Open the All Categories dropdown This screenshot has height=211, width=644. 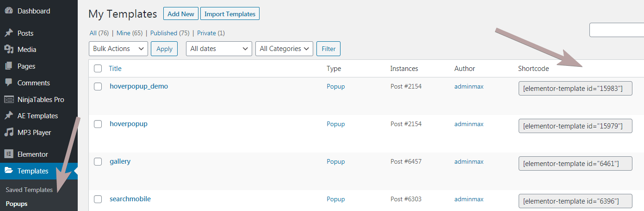(x=284, y=49)
